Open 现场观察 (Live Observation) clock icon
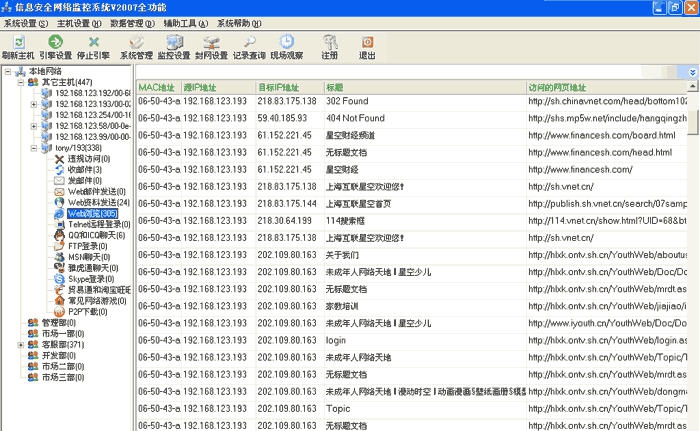Viewport: 700px width, 431px height. tap(287, 42)
